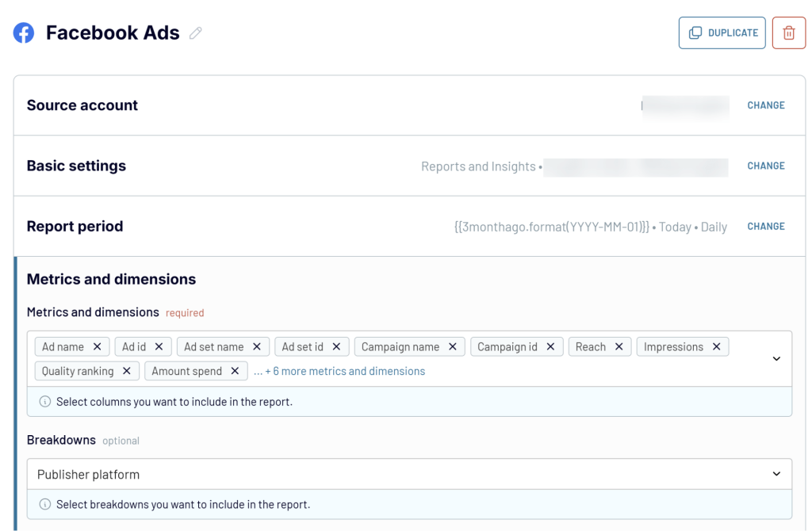Click CHANGE next to Source account
This screenshot has height=531, width=812.
click(765, 105)
